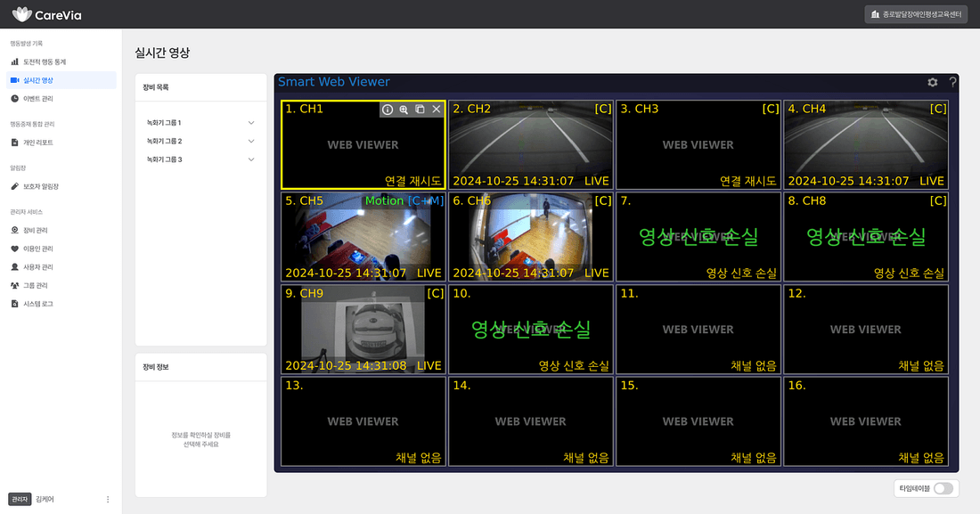Select empty channel tile 16
This screenshot has width=980, height=514.
click(x=866, y=421)
